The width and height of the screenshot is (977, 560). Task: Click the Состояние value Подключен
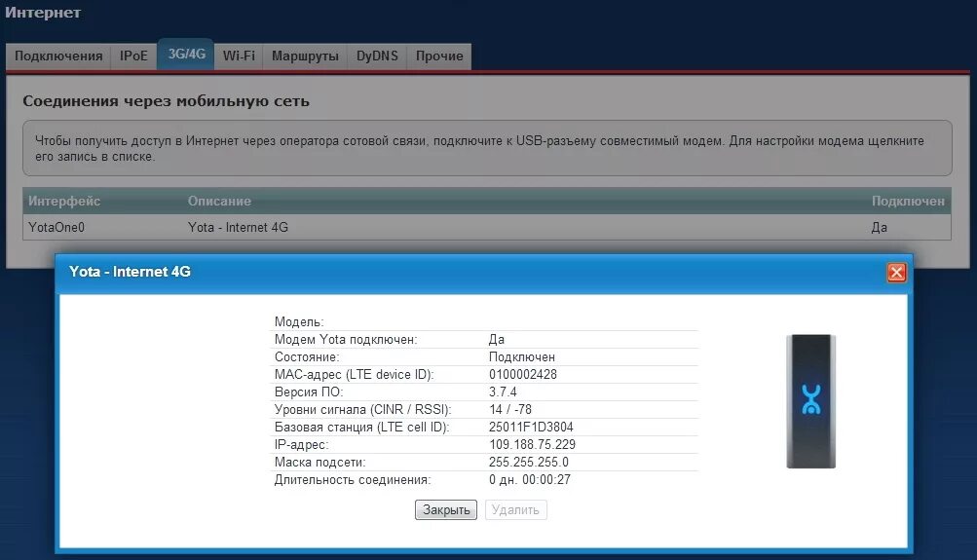[x=521, y=356]
